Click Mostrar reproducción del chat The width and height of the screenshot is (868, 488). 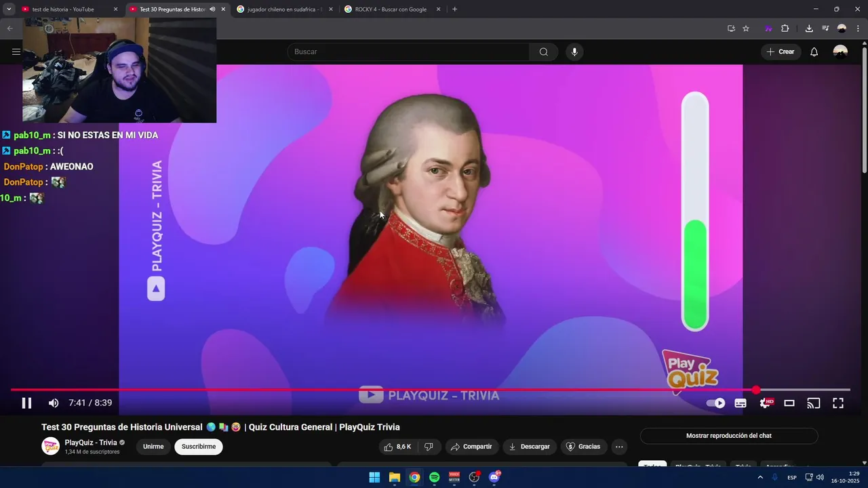(x=729, y=436)
